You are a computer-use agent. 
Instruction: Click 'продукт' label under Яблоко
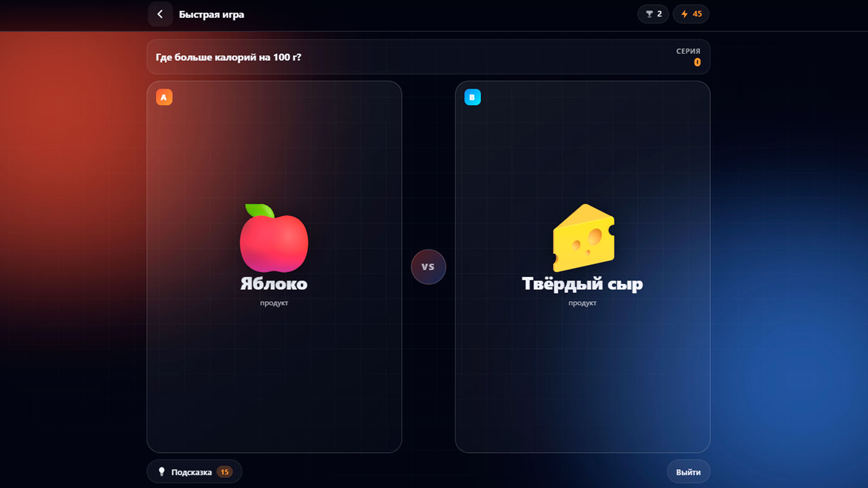coord(274,303)
